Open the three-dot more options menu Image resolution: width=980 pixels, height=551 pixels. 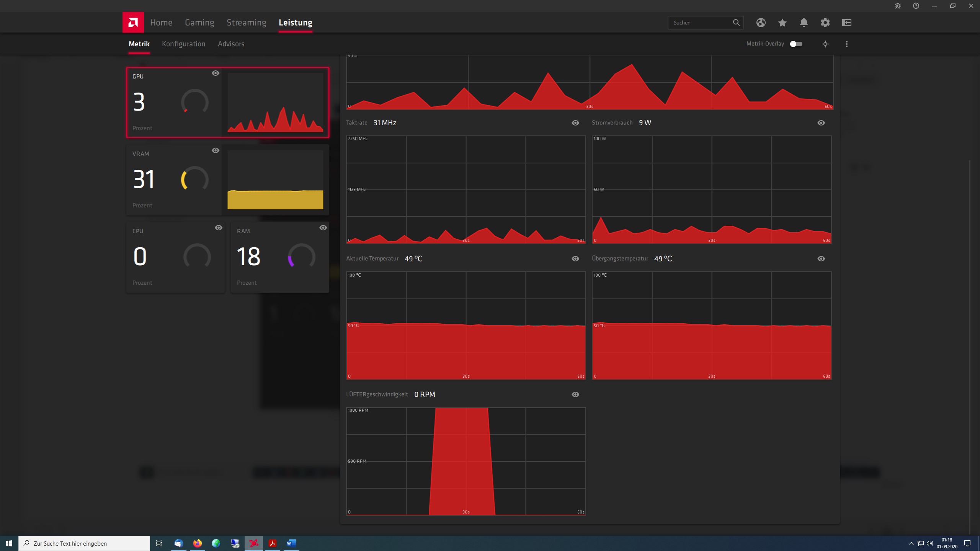[846, 44]
